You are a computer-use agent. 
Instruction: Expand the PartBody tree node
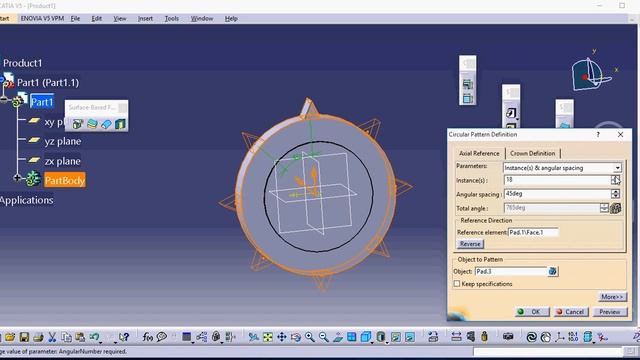(x=17, y=178)
